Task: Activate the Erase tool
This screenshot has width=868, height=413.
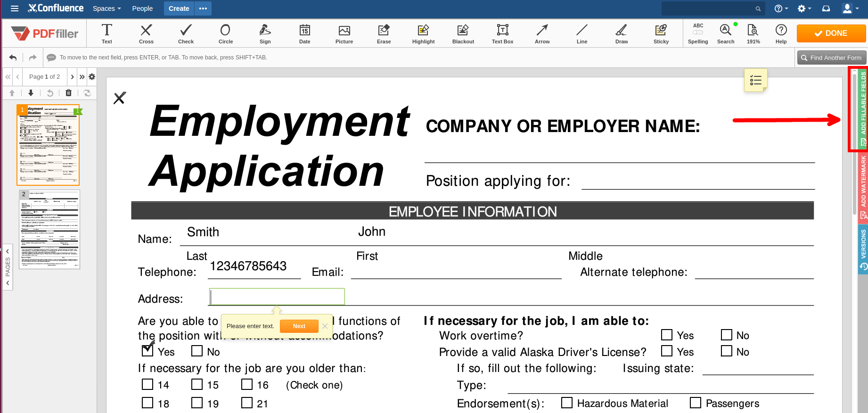Action: click(384, 33)
